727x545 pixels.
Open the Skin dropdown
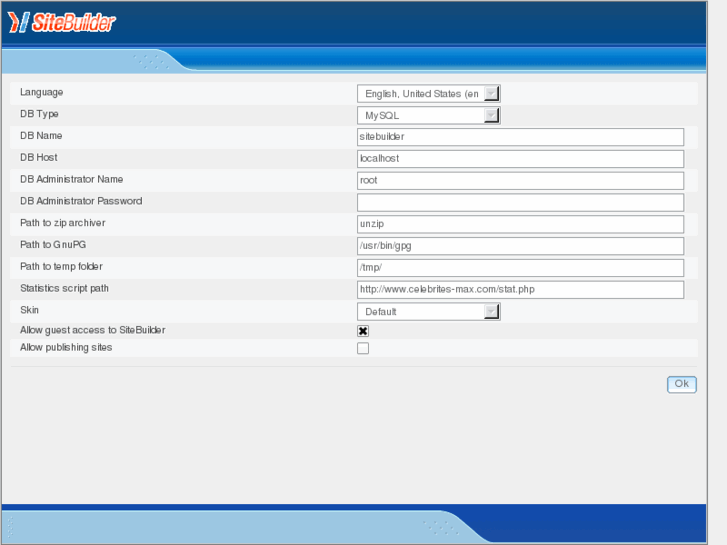tap(428, 312)
